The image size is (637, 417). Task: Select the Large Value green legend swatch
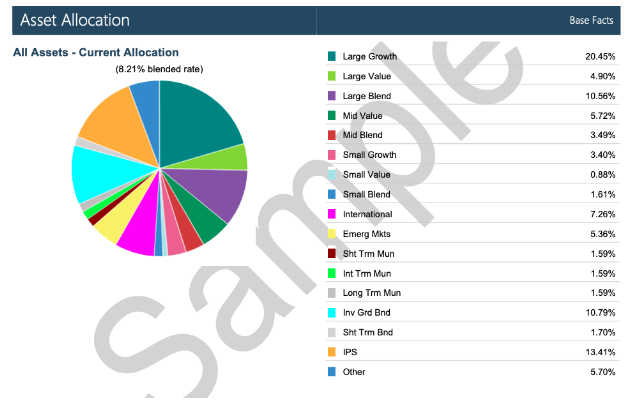332,76
